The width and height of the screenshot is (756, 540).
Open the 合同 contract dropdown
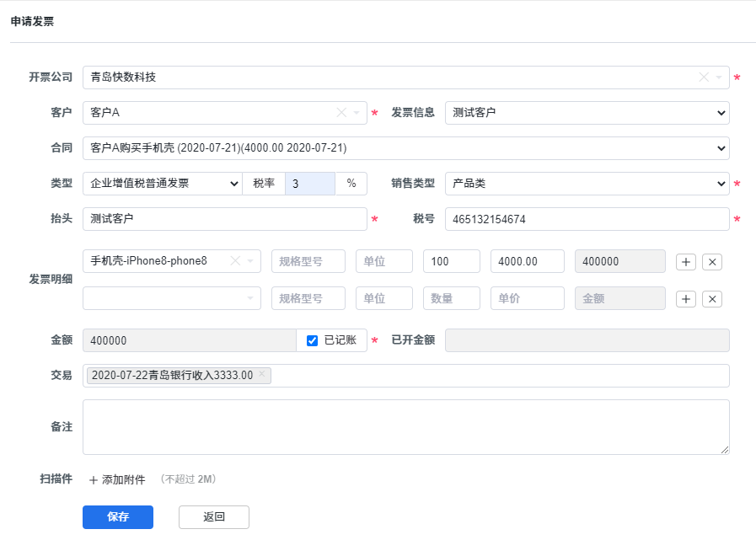pyautogui.click(x=406, y=148)
